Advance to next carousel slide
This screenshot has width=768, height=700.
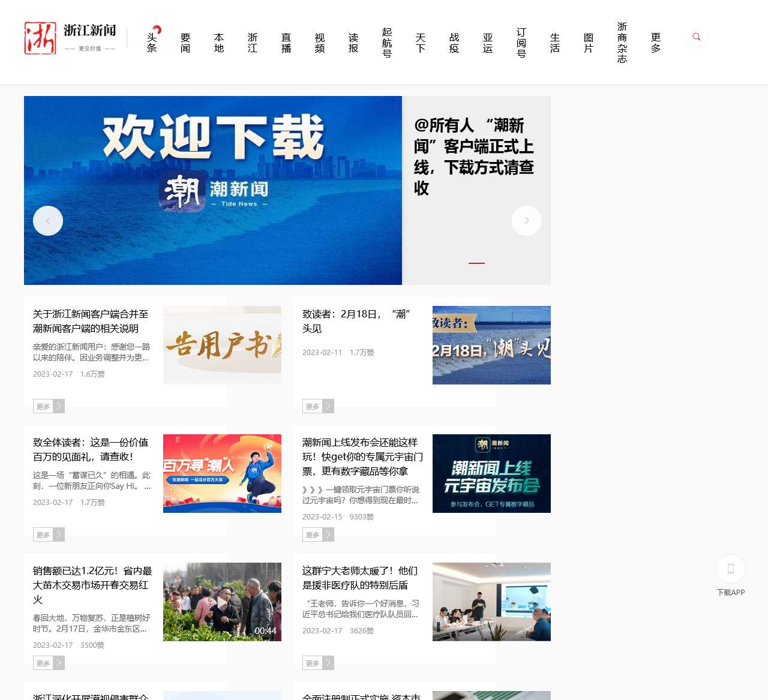[x=527, y=221]
